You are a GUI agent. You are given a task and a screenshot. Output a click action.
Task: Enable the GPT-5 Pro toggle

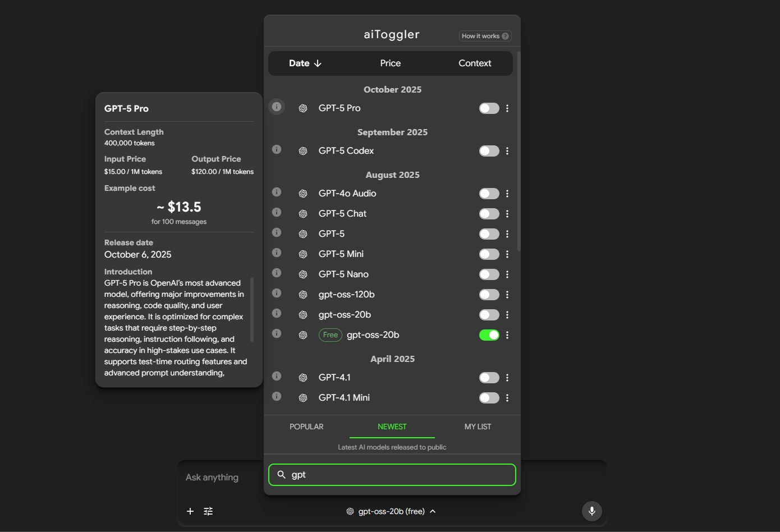[489, 108]
